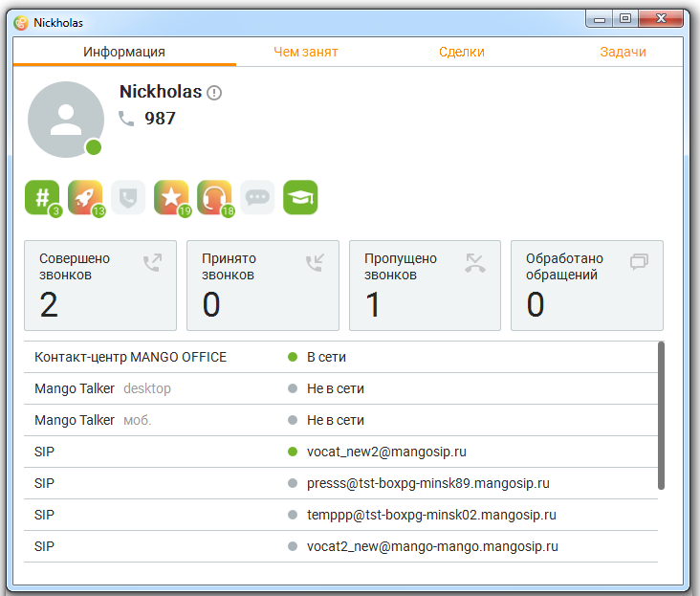The image size is (700, 596).
Task: Click the grey dot by temppp@tst-boxpg-minsk02 address
Action: pyautogui.click(x=293, y=516)
